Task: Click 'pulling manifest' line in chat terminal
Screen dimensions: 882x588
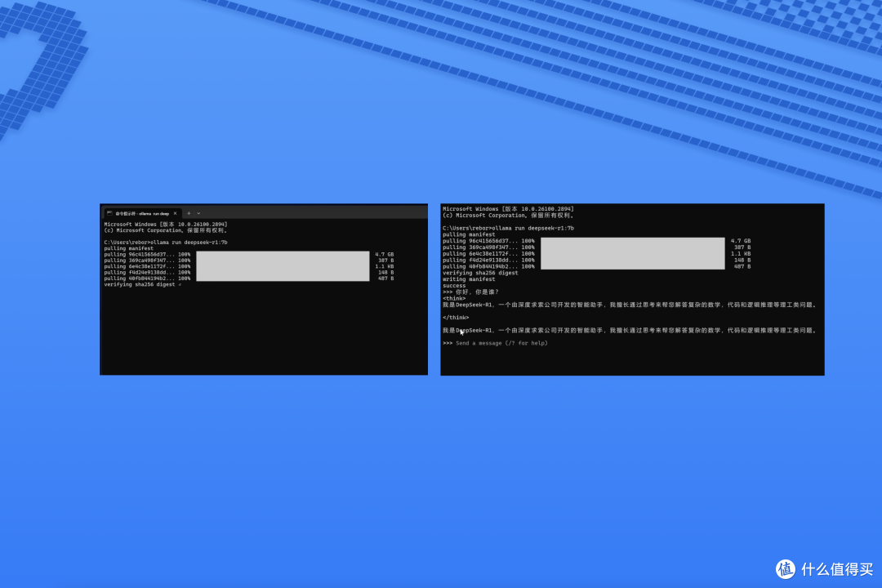Action: [469, 234]
